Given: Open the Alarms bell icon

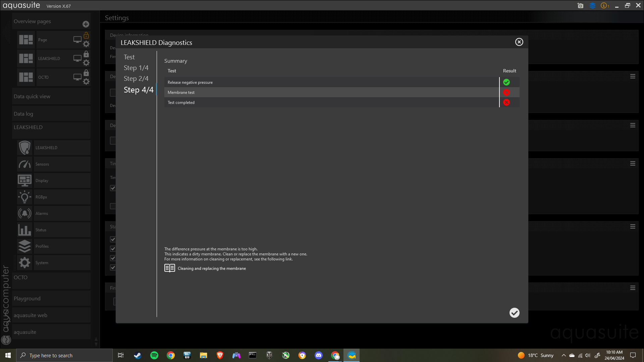Looking at the screenshot, I should (24, 214).
